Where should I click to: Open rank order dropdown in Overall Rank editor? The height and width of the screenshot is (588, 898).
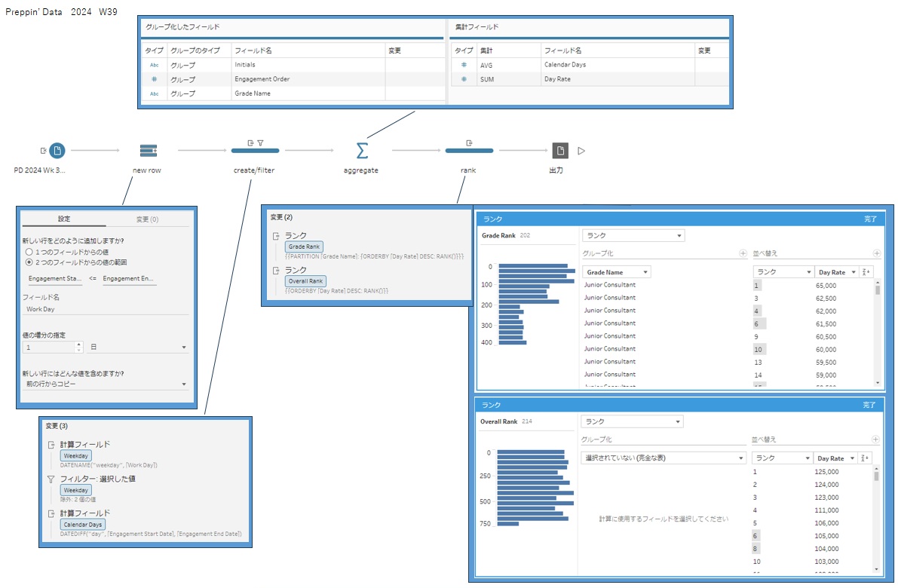point(783,458)
